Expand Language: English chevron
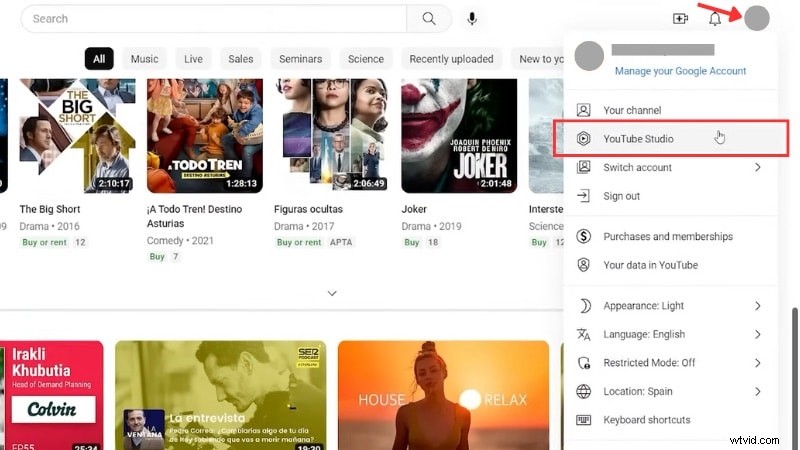800x450 pixels. tap(758, 334)
